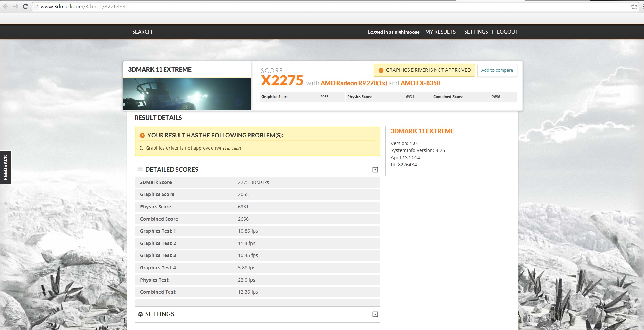This screenshot has width=644, height=330.
Task: Click the page icon in address bar
Action: pos(36,6)
